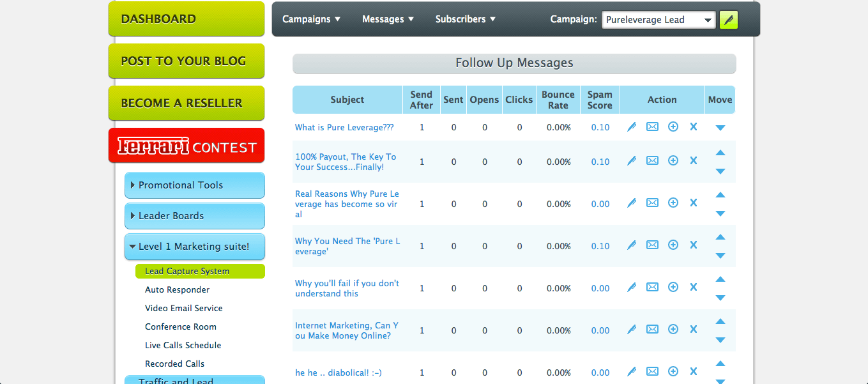
Task: Open the Messages menu
Action: click(x=388, y=19)
